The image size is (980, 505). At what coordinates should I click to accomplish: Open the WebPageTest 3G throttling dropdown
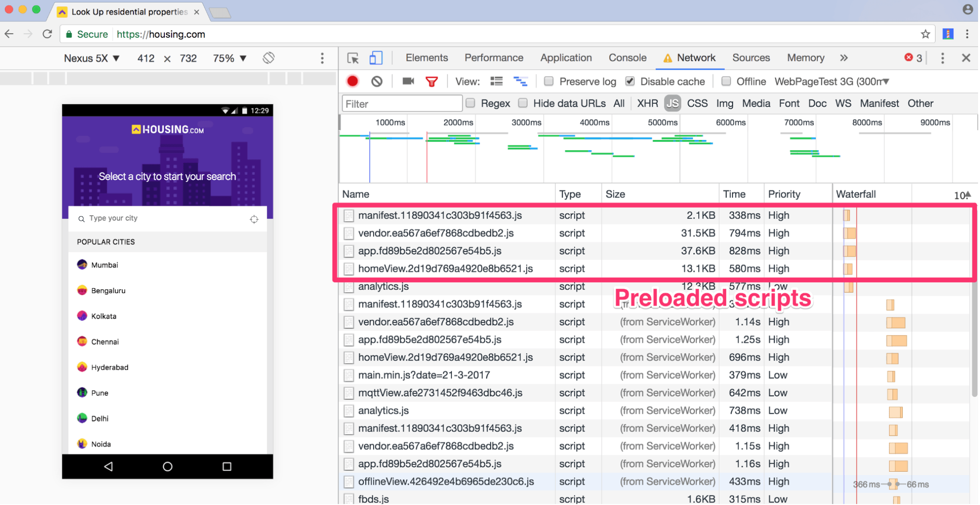pos(832,82)
